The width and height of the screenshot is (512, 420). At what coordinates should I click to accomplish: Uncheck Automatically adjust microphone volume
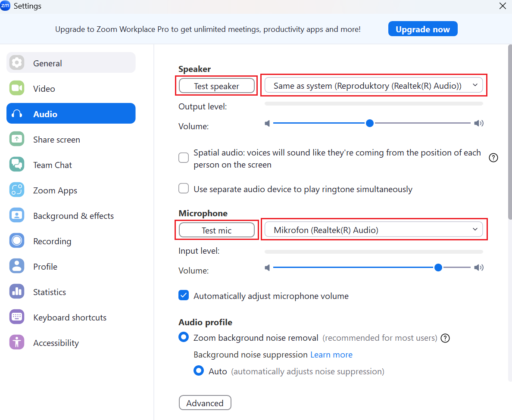pyautogui.click(x=184, y=296)
